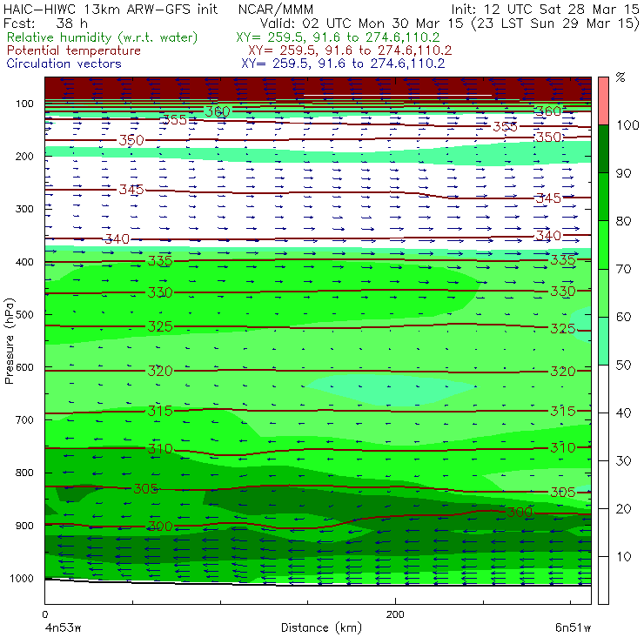Image resolution: width=644 pixels, height=644 pixels.
Task: Click the right-side '345' contour label
Action: coord(548,198)
